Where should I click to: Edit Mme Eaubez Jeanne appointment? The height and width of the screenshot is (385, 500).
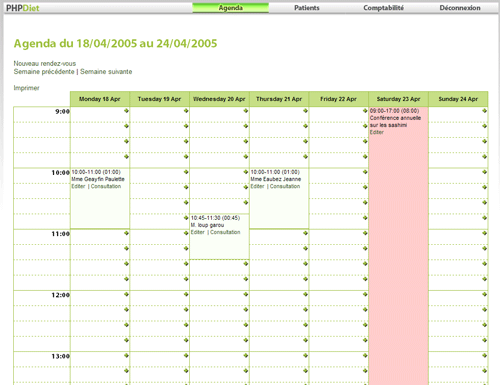click(257, 186)
